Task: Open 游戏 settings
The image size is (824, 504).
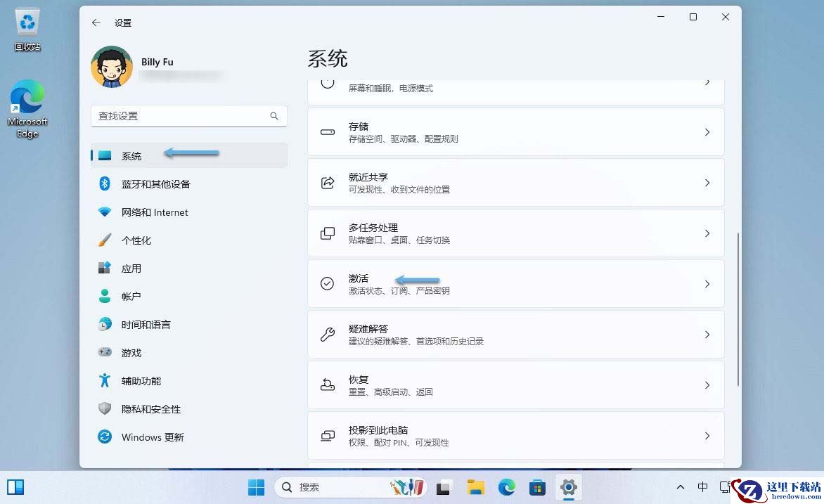Action: pyautogui.click(x=189, y=353)
